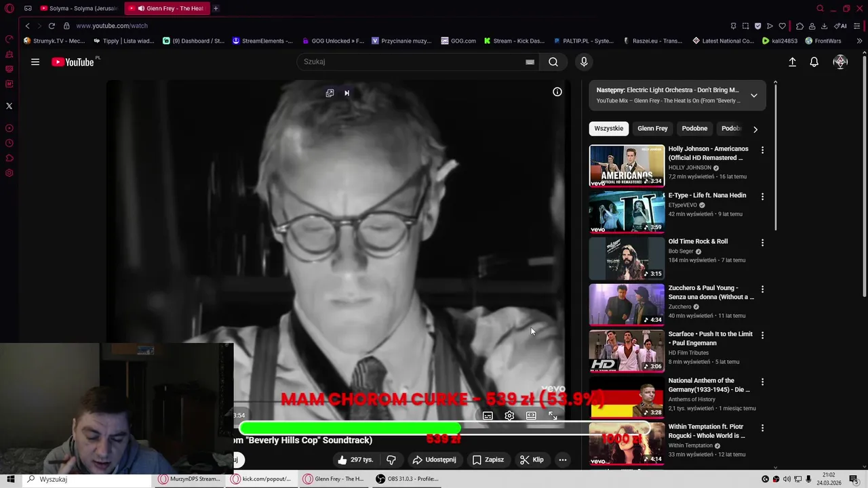Viewport: 868px width, 488px height.
Task: Enter fullscreen mode in the player
Action: point(553,415)
